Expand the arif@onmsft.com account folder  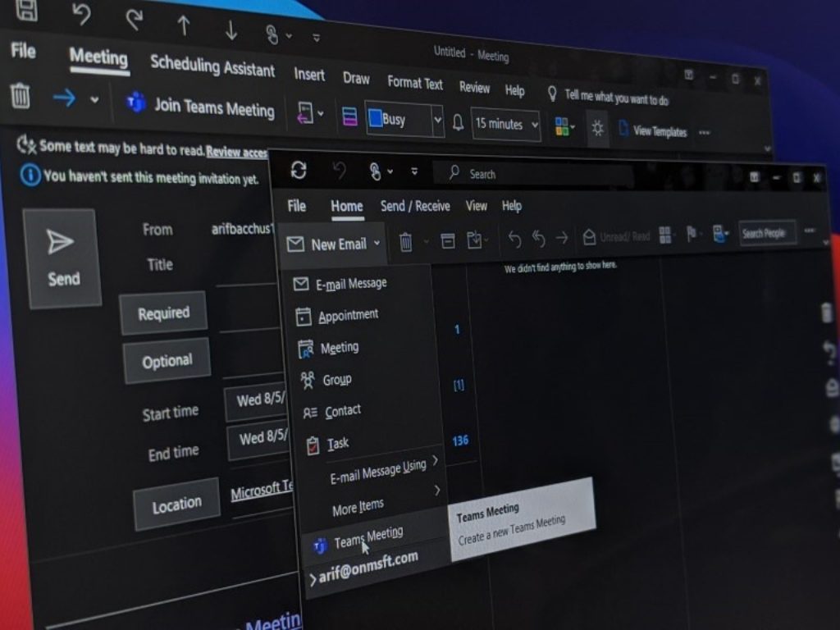click(x=313, y=579)
